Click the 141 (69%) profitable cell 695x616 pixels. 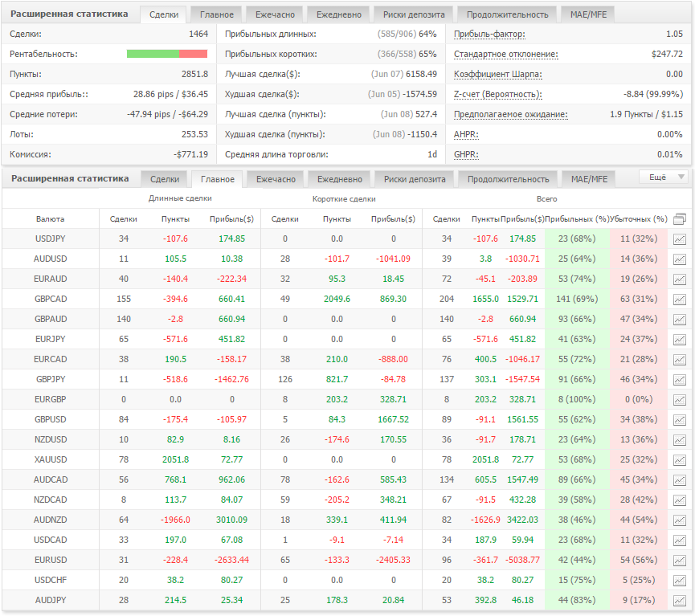[x=577, y=299]
